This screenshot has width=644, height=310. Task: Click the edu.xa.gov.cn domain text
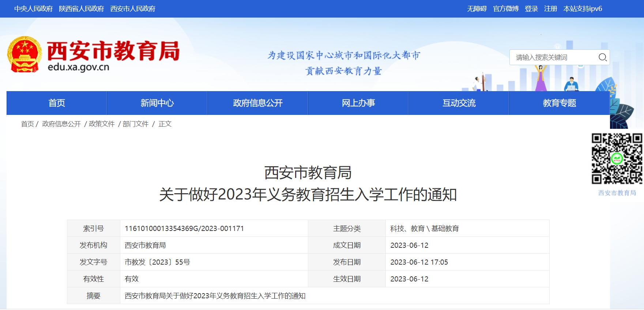coord(79,67)
